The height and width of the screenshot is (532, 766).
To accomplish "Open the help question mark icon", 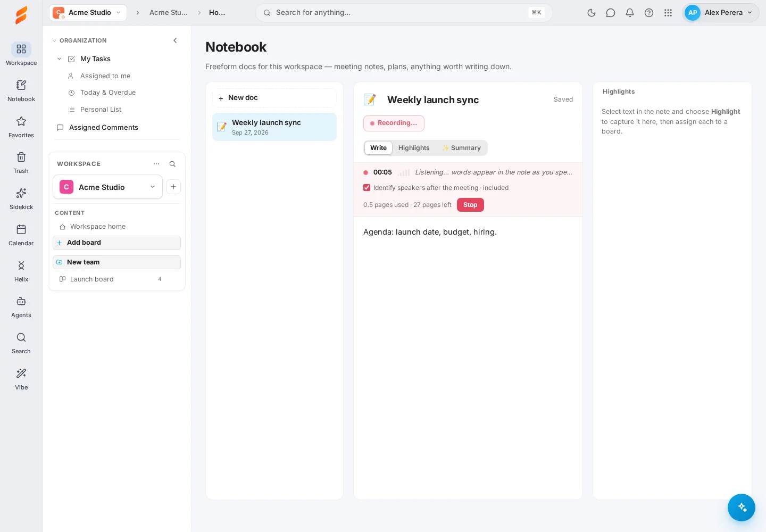I will point(649,13).
